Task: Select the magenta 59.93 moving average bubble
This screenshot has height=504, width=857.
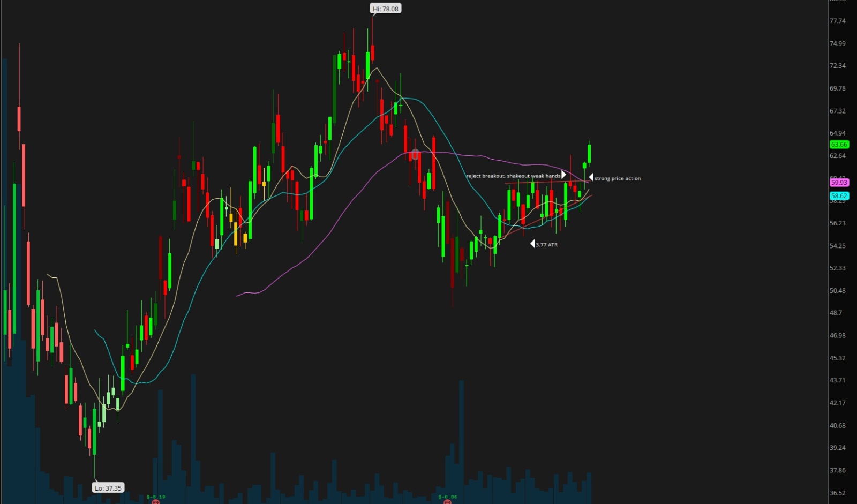Action: tap(839, 183)
